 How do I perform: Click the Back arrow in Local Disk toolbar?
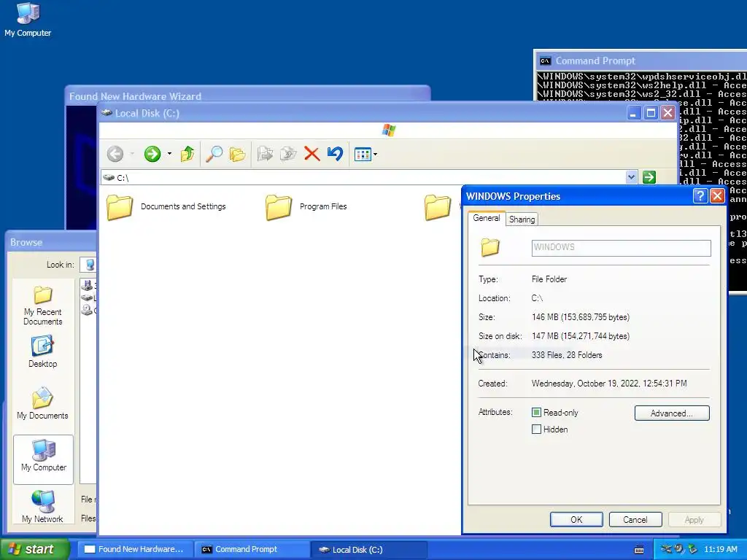point(115,154)
